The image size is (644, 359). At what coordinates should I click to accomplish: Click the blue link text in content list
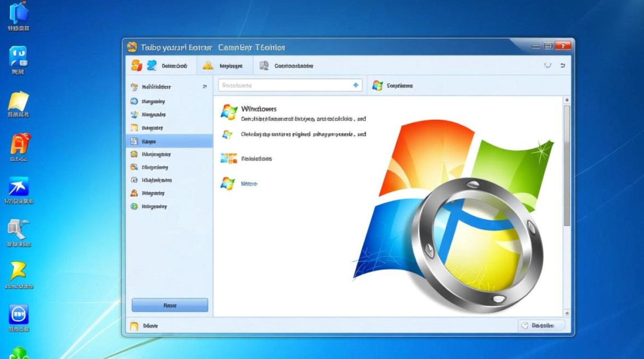[x=249, y=184]
